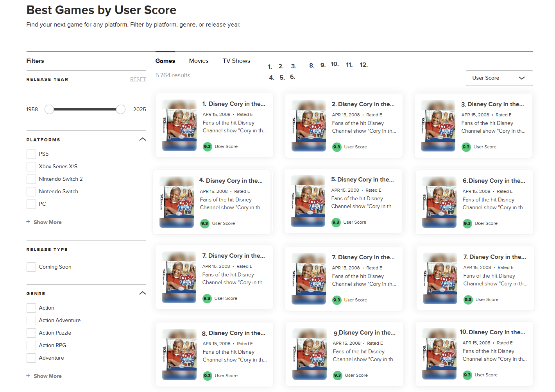
Task: Click the "RELEASE TYPE" section heading
Action: point(47,249)
